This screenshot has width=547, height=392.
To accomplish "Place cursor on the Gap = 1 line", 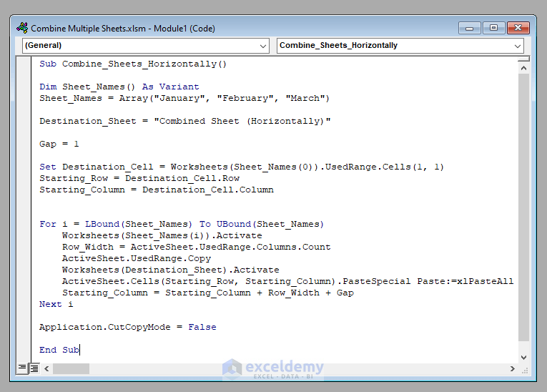I will tap(59, 144).
